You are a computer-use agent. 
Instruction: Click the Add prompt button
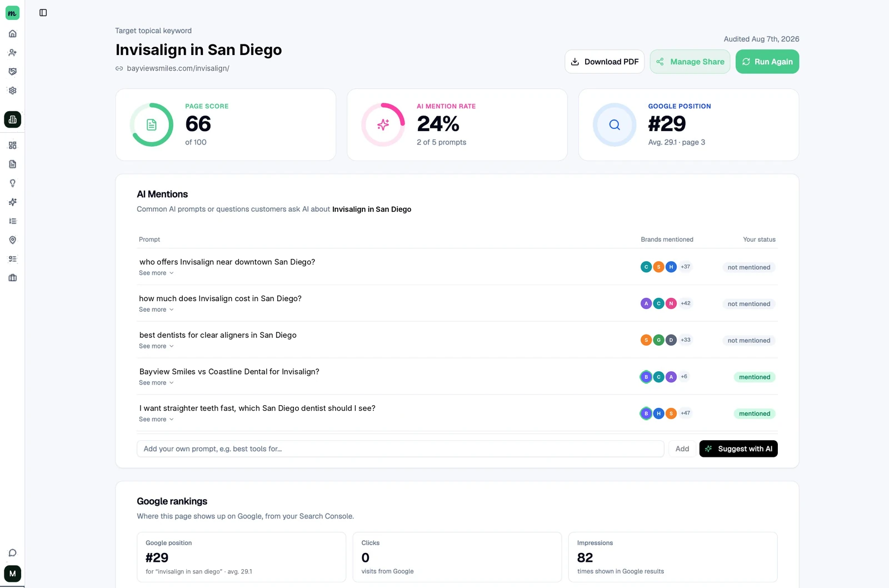coord(682,449)
